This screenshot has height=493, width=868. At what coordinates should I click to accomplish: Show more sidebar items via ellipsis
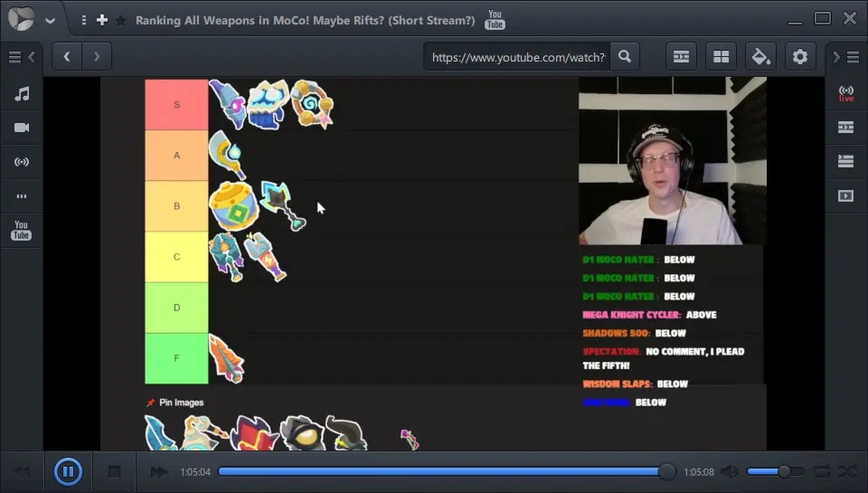point(22,196)
